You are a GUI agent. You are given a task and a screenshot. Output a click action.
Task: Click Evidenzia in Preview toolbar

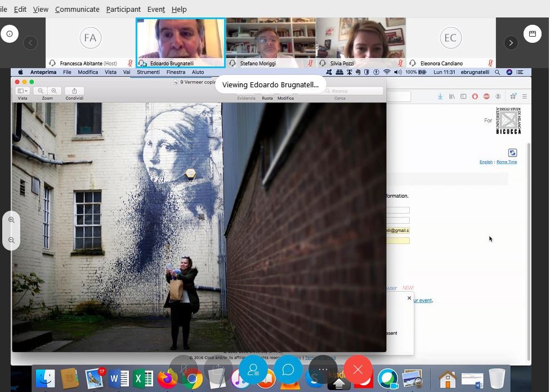coord(246,98)
